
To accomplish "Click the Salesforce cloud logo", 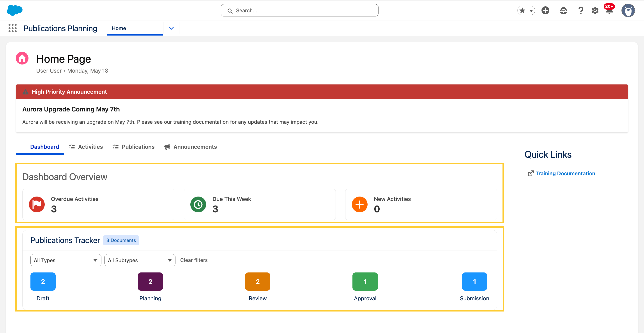I will point(14,10).
